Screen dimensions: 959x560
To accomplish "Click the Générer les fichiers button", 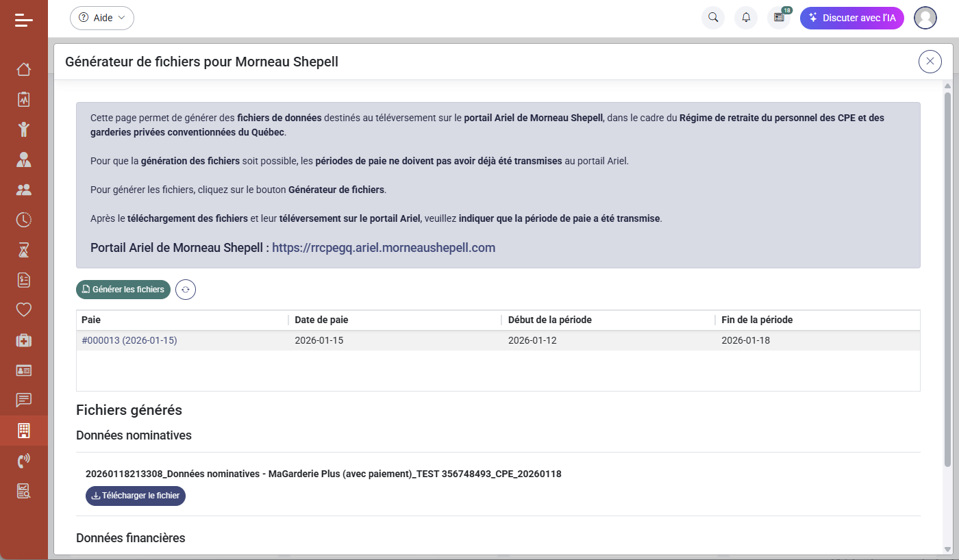I will 123,289.
